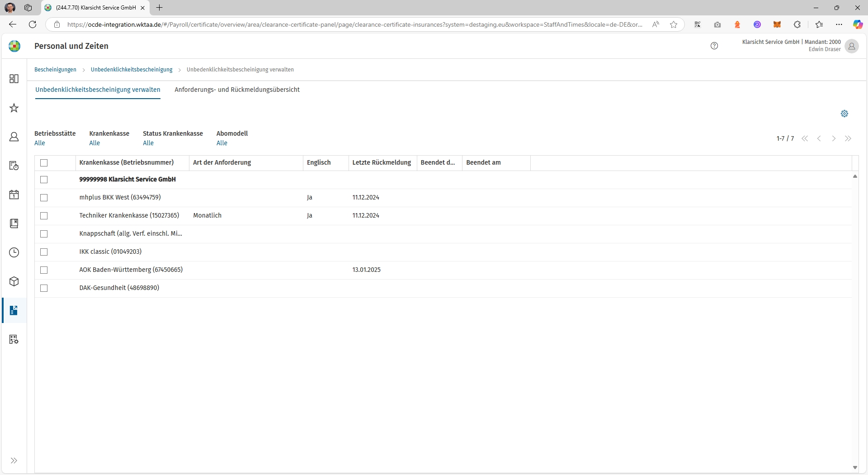Screen dimensions: 868x475
Task: Check the 99999998 Klarsicht Service GmbH row checkbox
Action: click(44, 180)
